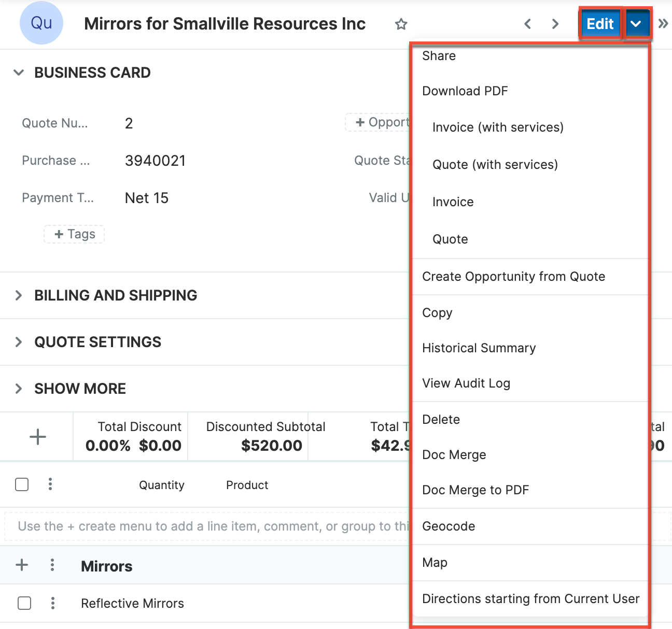672x629 pixels.
Task: Expand the Show More section
Action: coord(19,389)
